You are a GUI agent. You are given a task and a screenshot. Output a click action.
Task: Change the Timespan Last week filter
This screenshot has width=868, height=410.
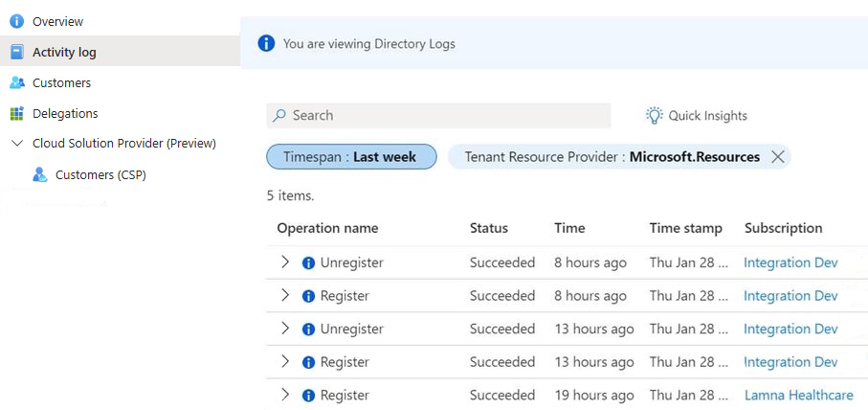click(351, 157)
